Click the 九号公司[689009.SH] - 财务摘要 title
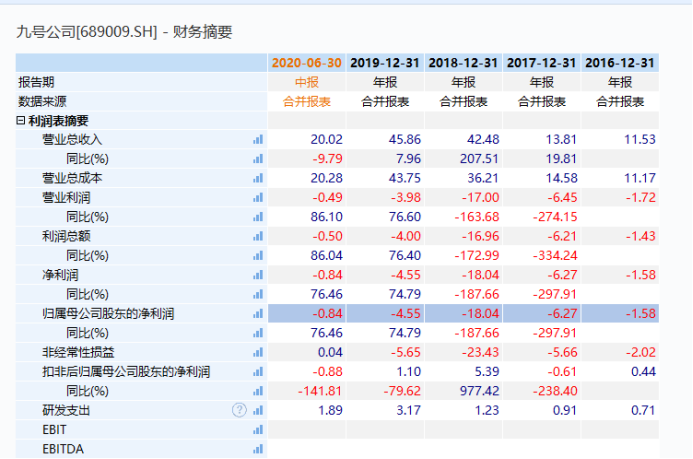 (124, 32)
